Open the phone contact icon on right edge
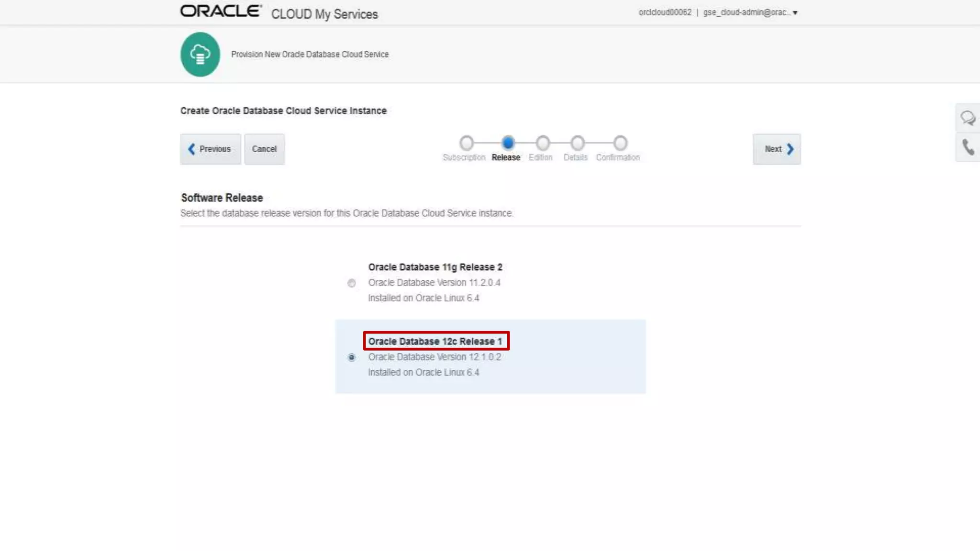The image size is (980, 551). pyautogui.click(x=968, y=147)
